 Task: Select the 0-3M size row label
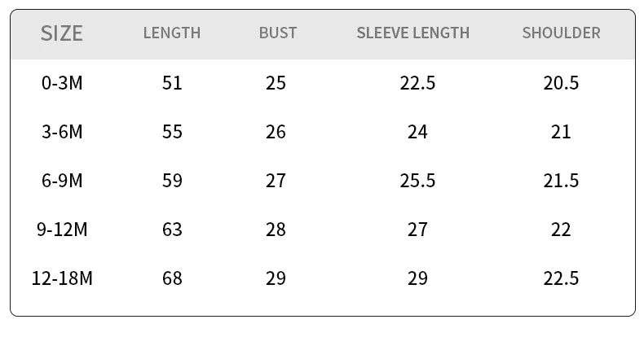pos(62,83)
